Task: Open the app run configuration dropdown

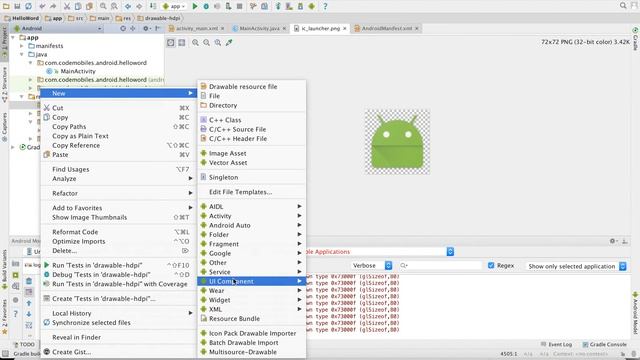Action: pyautogui.click(x=174, y=6)
